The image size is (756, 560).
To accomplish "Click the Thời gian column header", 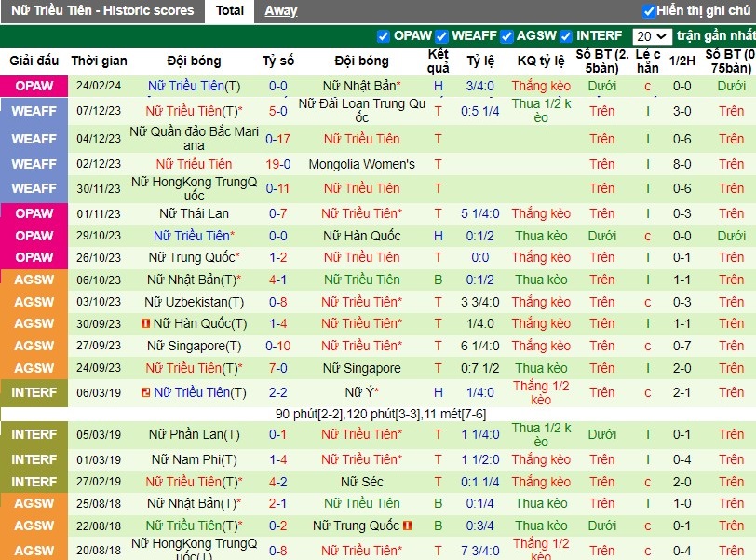I will pos(99,61).
